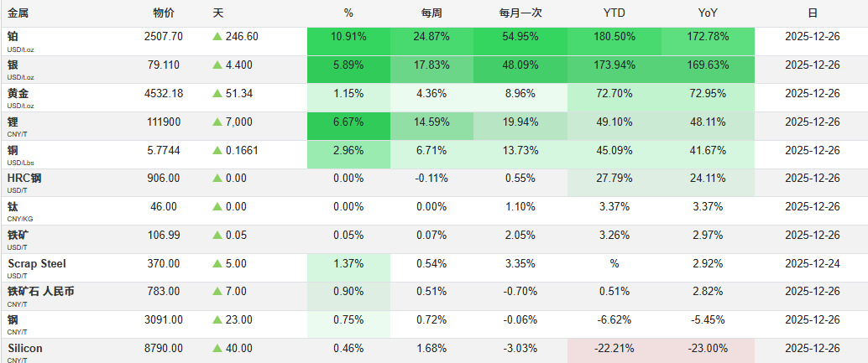The image size is (868, 363).
Task: Click the green arrow next to 0.1661
Action: pyautogui.click(x=217, y=151)
